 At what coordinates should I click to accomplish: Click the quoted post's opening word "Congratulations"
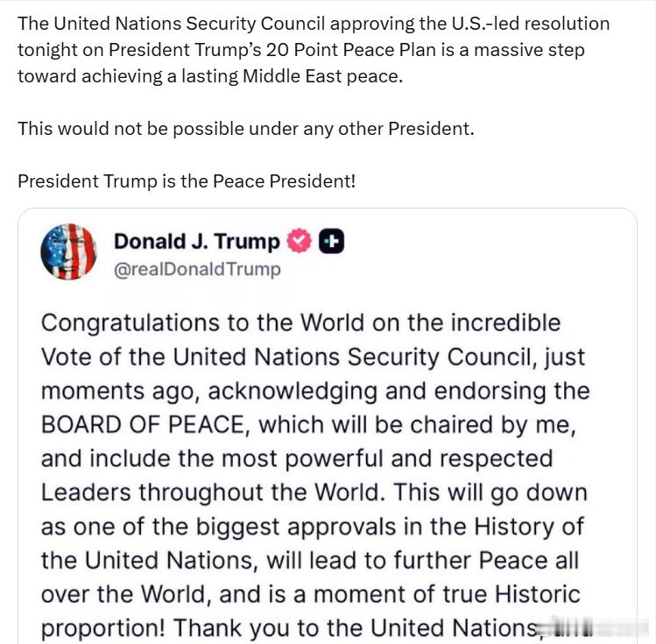pyautogui.click(x=130, y=324)
